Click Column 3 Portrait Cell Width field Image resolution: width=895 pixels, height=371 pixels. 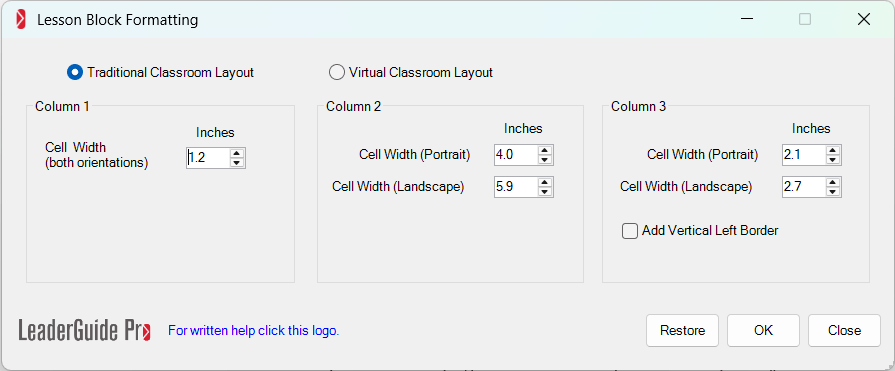pos(804,155)
